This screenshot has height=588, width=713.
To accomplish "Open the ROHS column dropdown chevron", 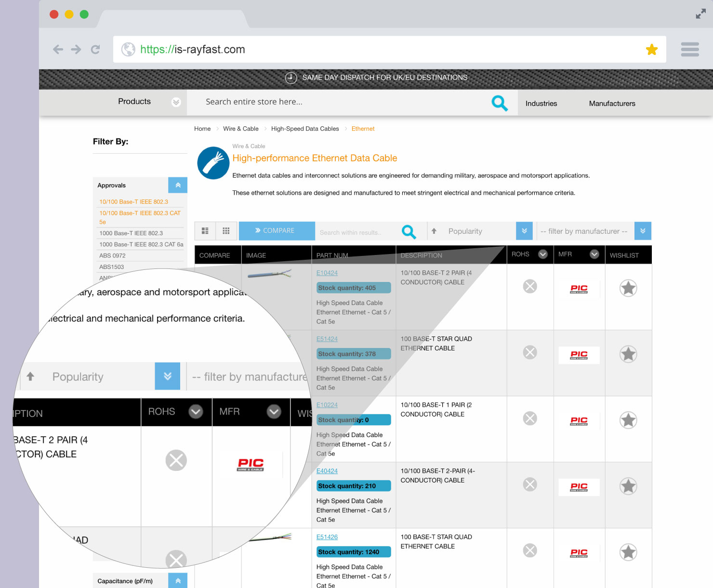I will [x=543, y=254].
